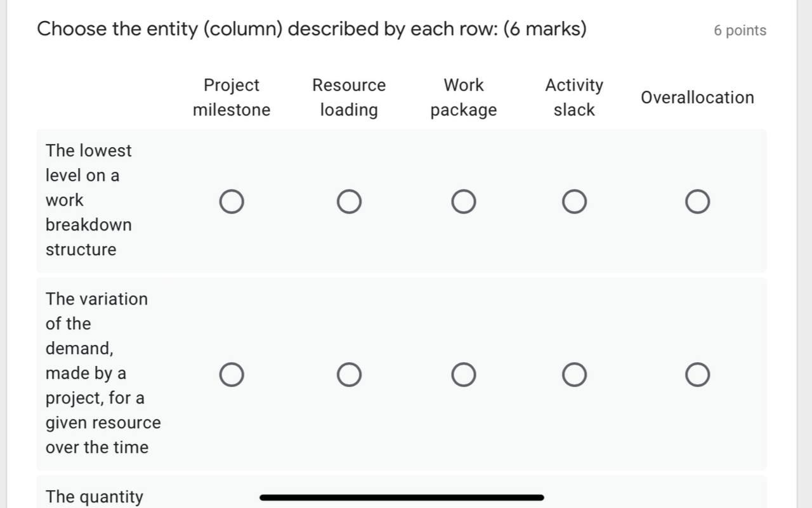Select Resource loading for the demand variation row
This screenshot has width=812, height=508.
348,374
